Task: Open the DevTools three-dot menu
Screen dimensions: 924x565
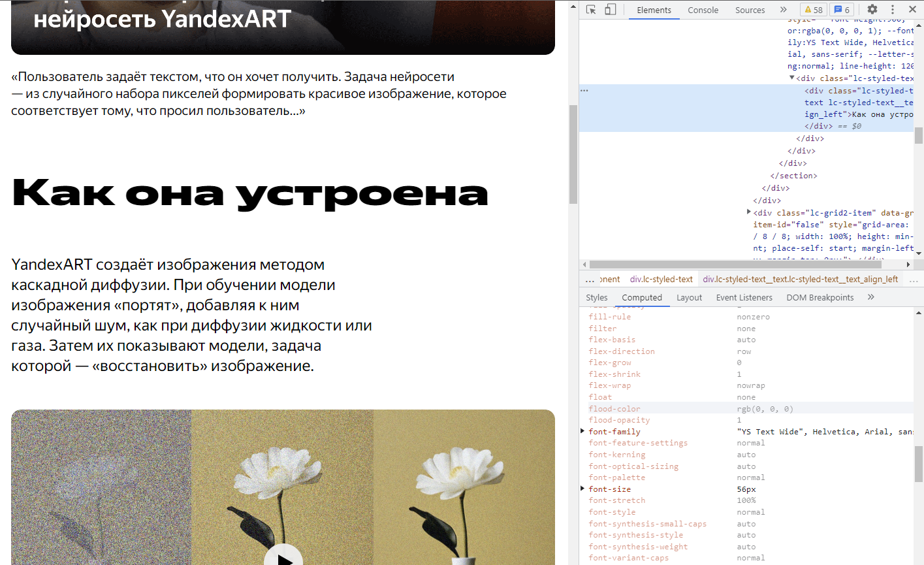Action: [893, 10]
